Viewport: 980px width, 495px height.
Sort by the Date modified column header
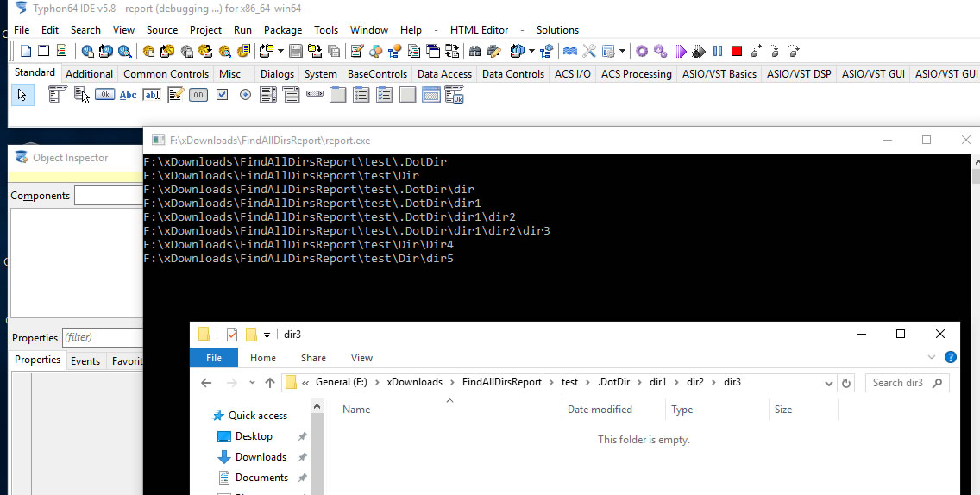click(x=600, y=410)
